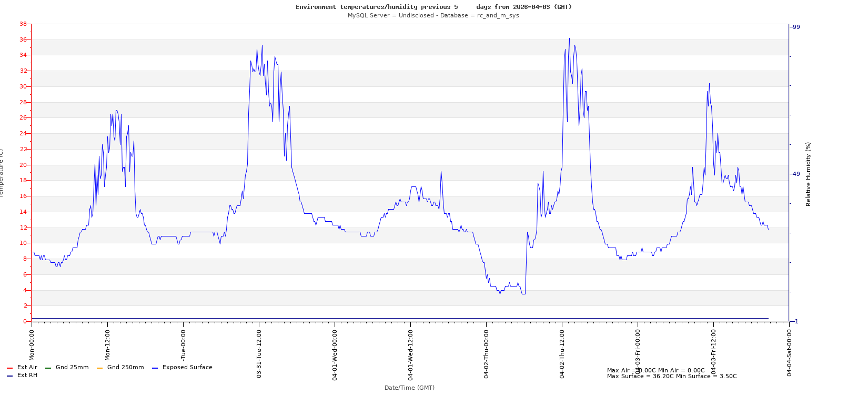
Task: Click the MySQL Server database subtitle text
Action: 433,16
